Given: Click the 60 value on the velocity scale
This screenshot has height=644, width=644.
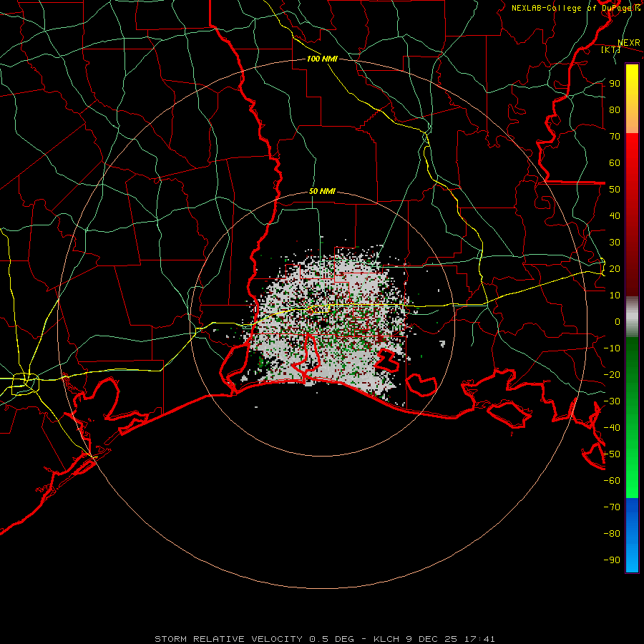Looking at the screenshot, I should 615,163.
